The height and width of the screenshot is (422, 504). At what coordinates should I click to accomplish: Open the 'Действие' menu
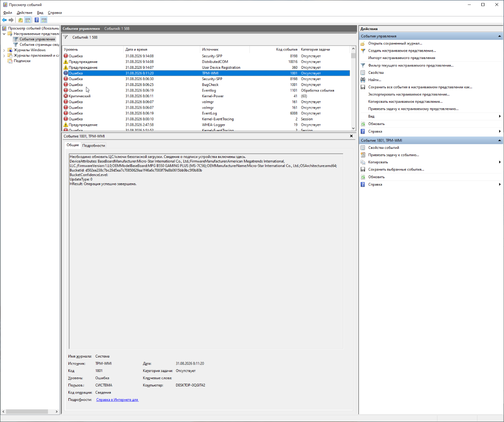pyautogui.click(x=25, y=13)
